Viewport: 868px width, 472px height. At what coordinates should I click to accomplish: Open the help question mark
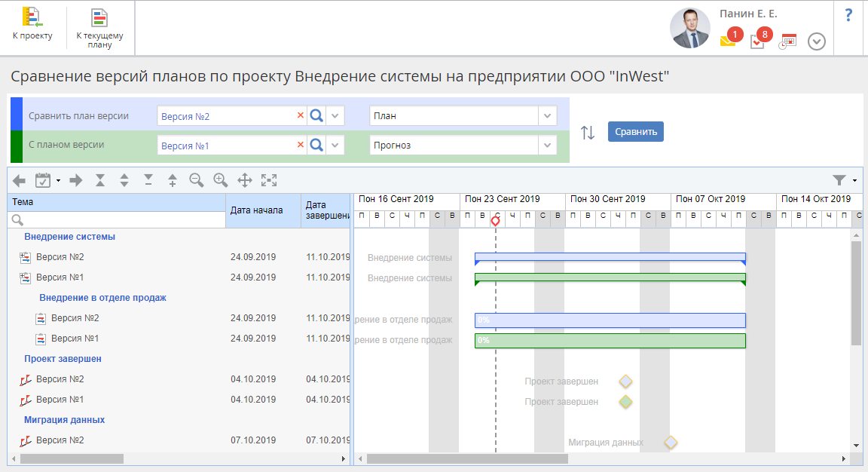[848, 15]
